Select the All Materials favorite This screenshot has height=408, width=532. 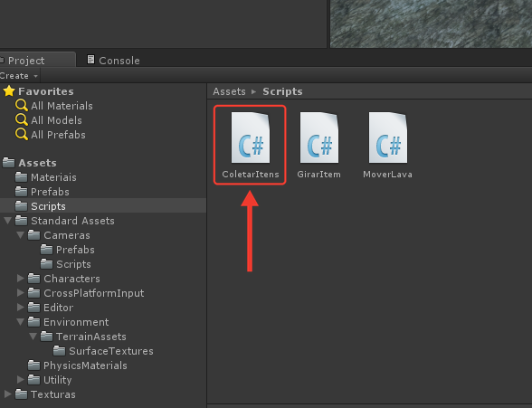(62, 106)
